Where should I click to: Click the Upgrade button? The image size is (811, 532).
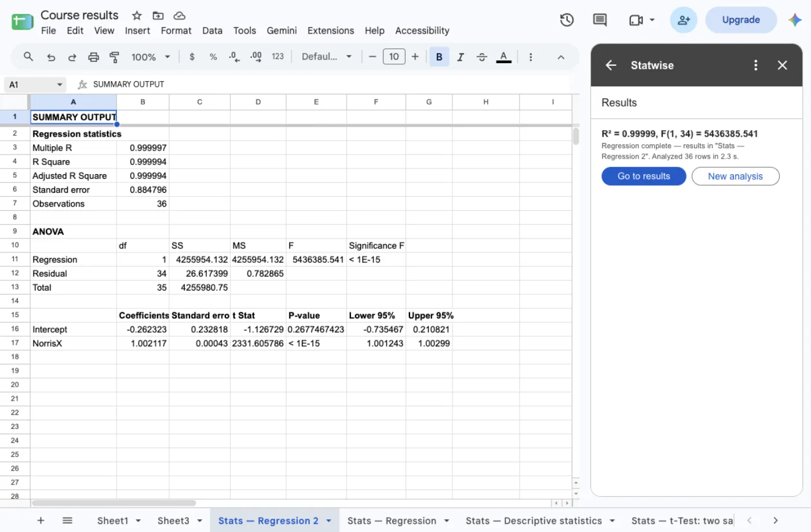tap(741, 20)
